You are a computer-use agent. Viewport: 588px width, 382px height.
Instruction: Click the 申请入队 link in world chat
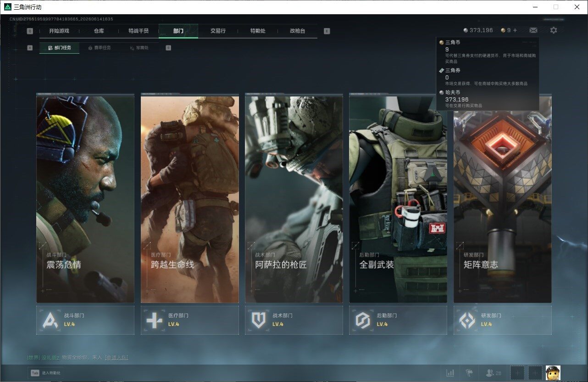click(116, 357)
